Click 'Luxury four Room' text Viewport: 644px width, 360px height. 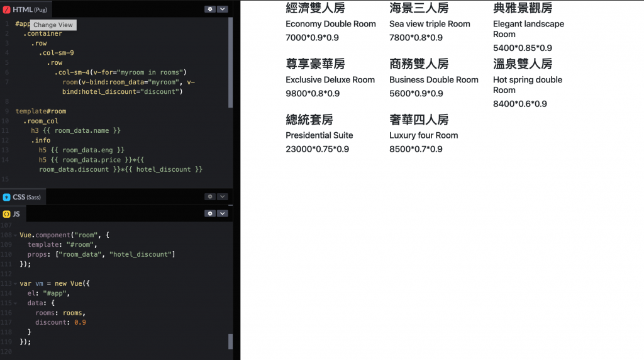click(x=423, y=135)
